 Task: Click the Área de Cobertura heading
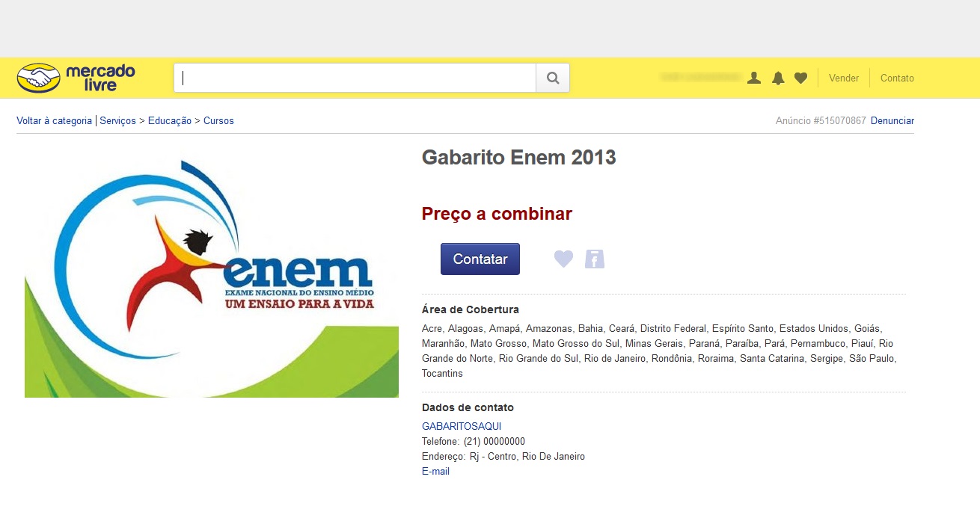pyautogui.click(x=471, y=309)
